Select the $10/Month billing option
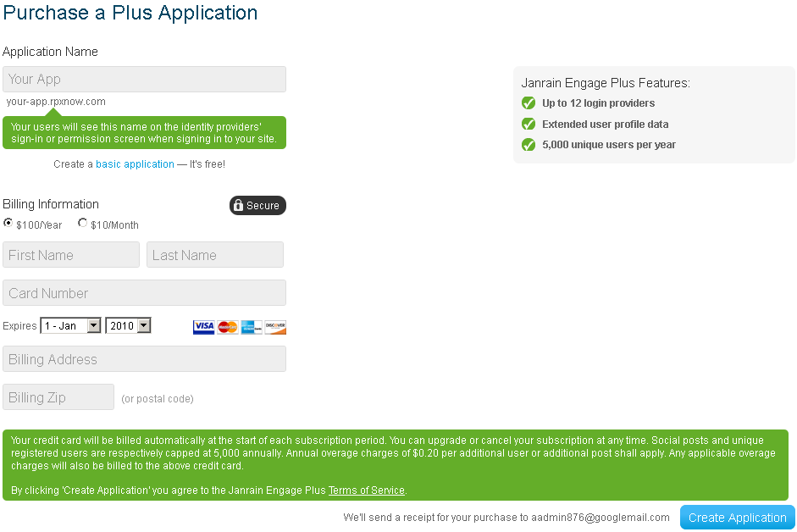The image size is (797, 532). (x=82, y=223)
